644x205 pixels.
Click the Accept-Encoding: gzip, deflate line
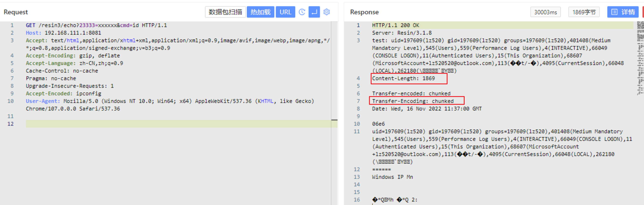73,55
